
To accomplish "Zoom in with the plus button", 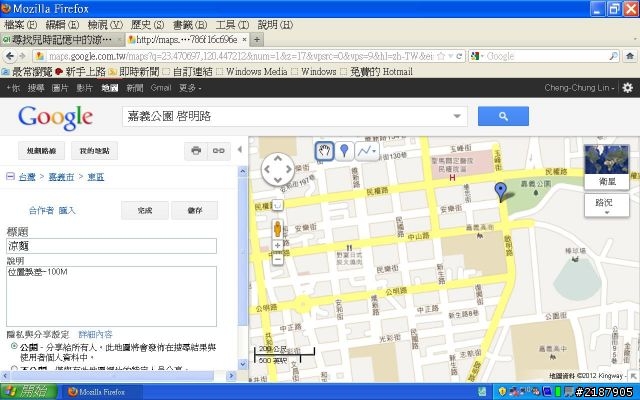I will coord(278,245).
